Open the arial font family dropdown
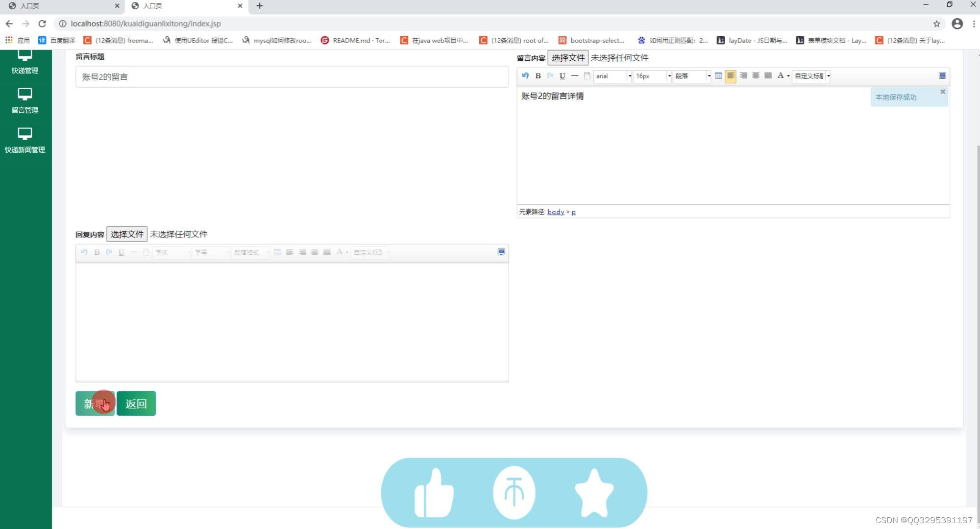 [x=613, y=76]
